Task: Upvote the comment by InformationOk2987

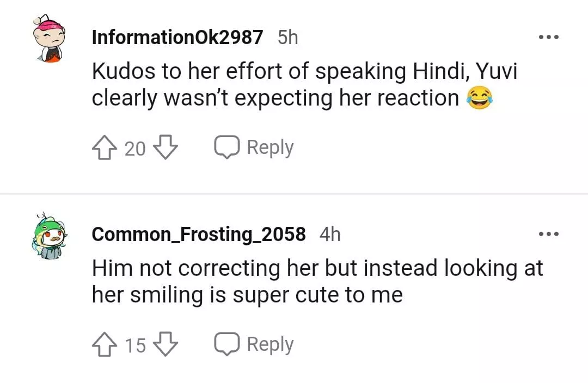Action: coord(105,147)
